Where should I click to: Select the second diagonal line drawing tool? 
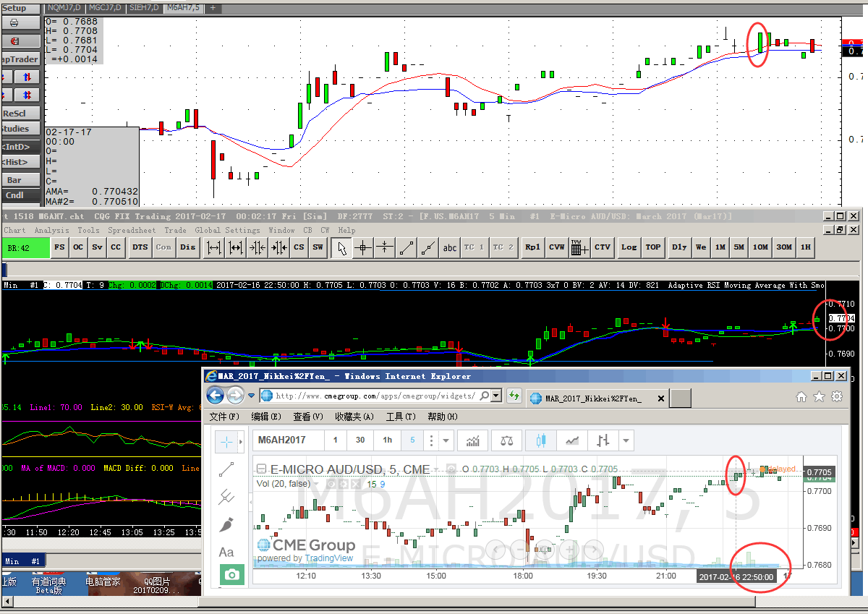[428, 247]
